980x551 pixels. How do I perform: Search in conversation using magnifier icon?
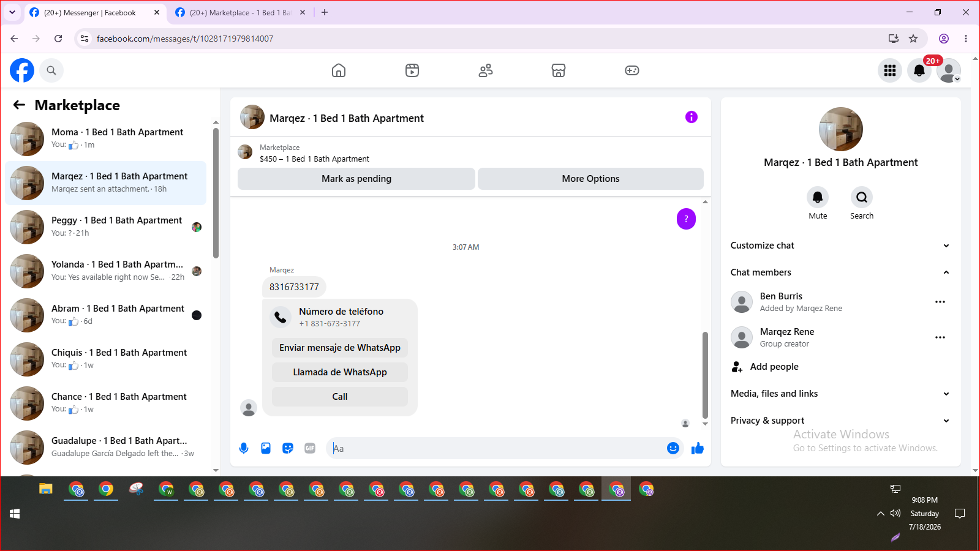(862, 197)
